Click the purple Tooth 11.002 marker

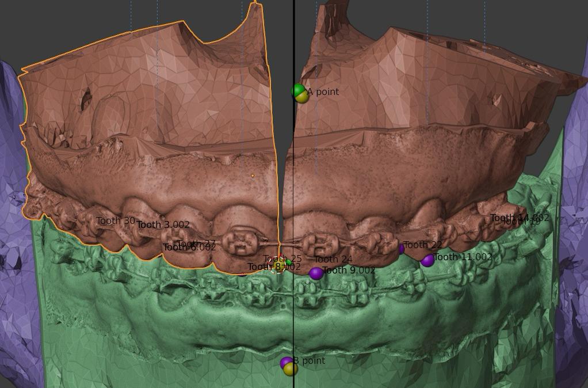(427, 261)
